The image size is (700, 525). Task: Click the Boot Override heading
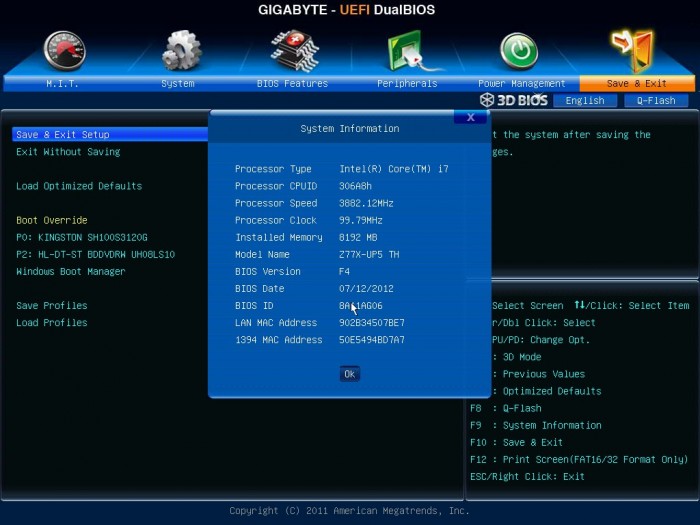coord(52,220)
